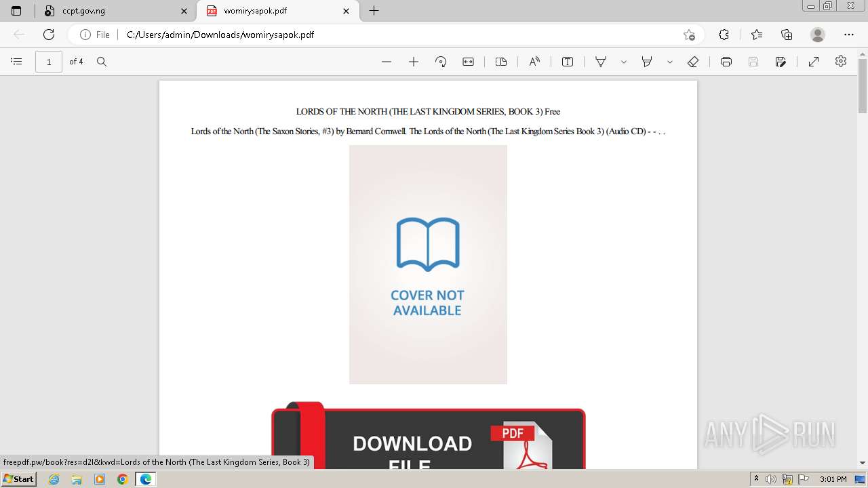The height and width of the screenshot is (488, 868).
Task: Open PDF viewer settings gear
Action: coord(841,62)
